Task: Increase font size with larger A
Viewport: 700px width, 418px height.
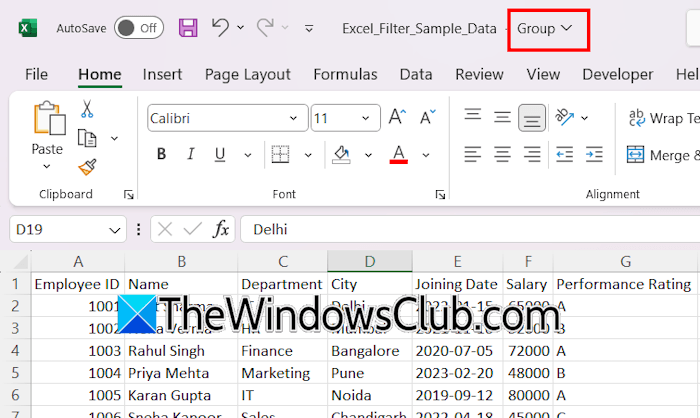Action: pos(397,117)
